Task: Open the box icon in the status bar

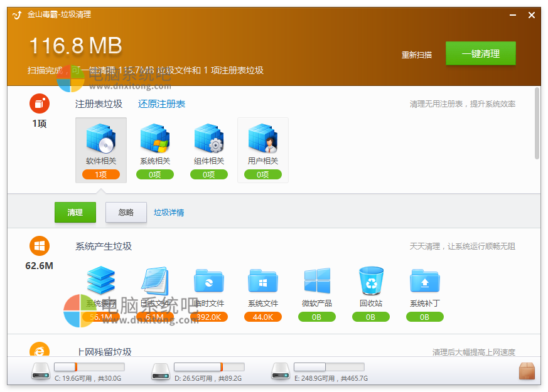Action: click(527, 371)
